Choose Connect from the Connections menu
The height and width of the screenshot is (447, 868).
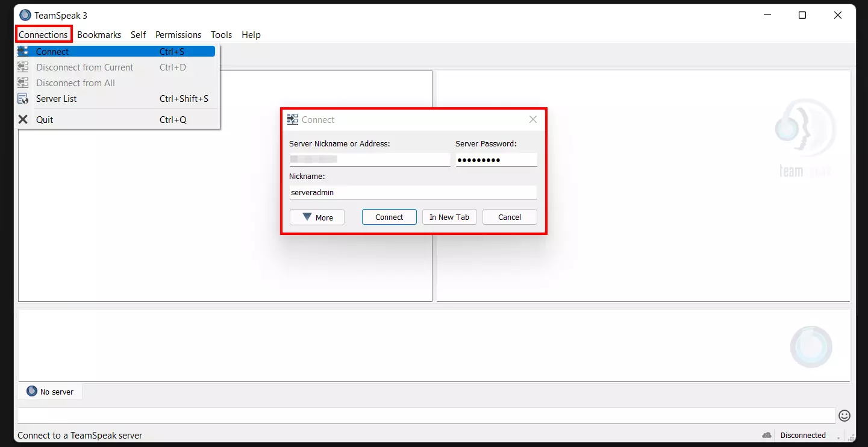pyautogui.click(x=116, y=52)
